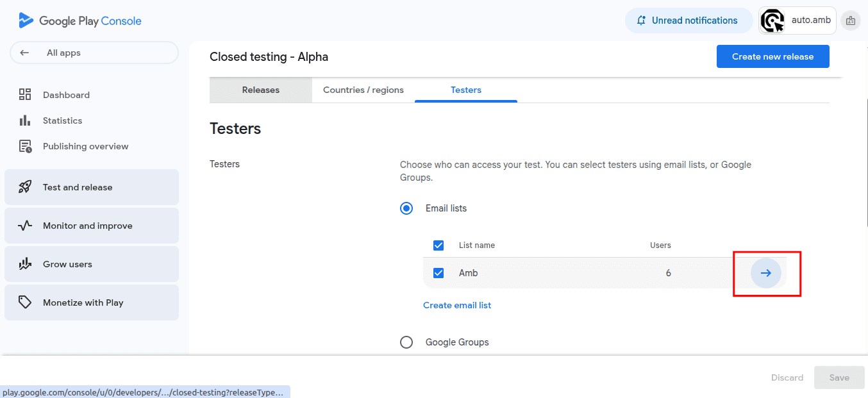Expand the Monetize with Play section
This screenshot has width=868, height=398.
coord(92,303)
